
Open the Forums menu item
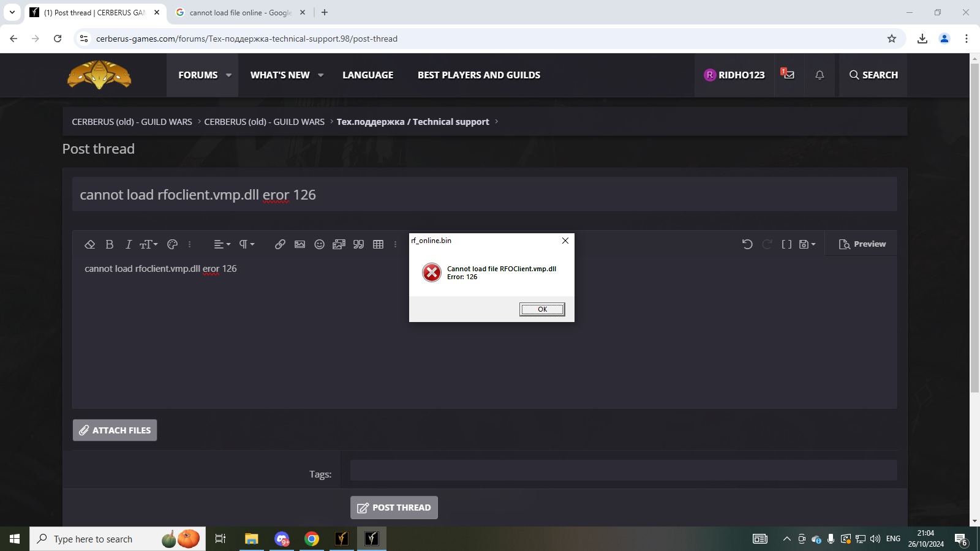198,75
